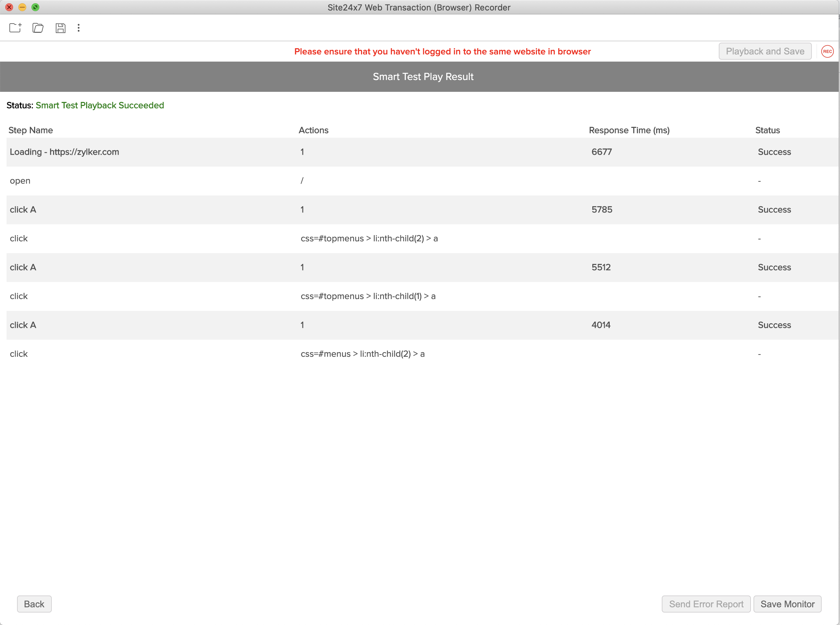Click the Playback and Save button
Image resolution: width=840 pixels, height=625 pixels.
pos(765,51)
